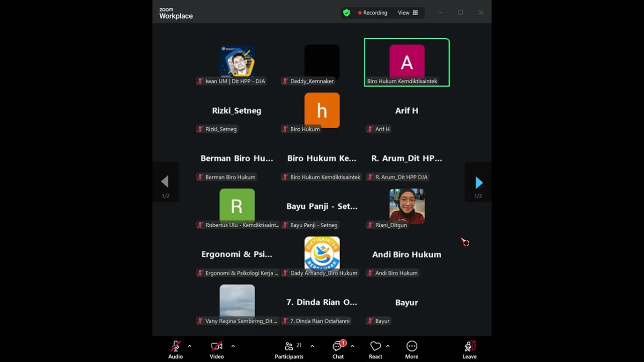Screen dimensions: 644x362
Task: Unmute microphone with Audio button
Action: pos(176,349)
